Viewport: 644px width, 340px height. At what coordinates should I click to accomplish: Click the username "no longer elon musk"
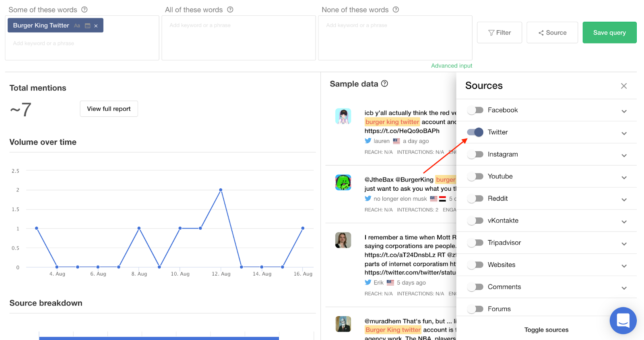(400, 199)
